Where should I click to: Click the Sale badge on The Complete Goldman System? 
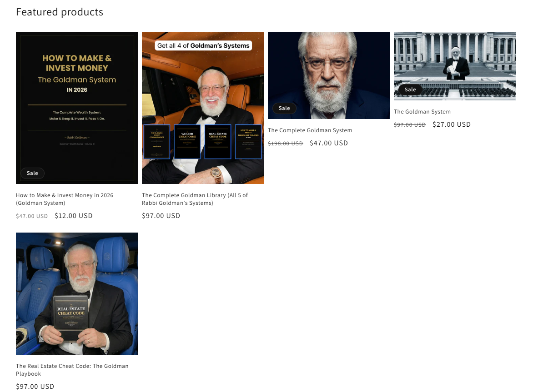tap(284, 108)
